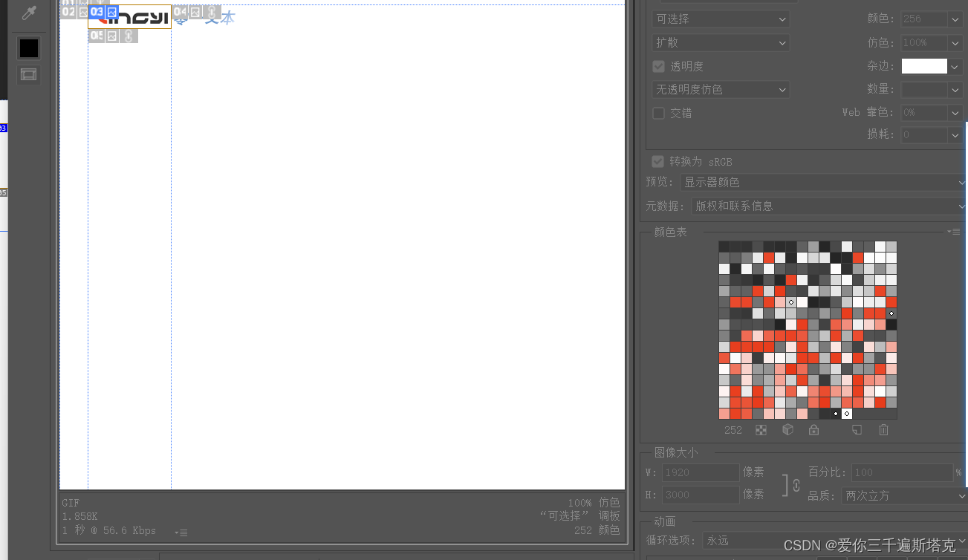The image size is (968, 560).
Task: Open the preview download-speed flyout menu
Action: point(181,532)
